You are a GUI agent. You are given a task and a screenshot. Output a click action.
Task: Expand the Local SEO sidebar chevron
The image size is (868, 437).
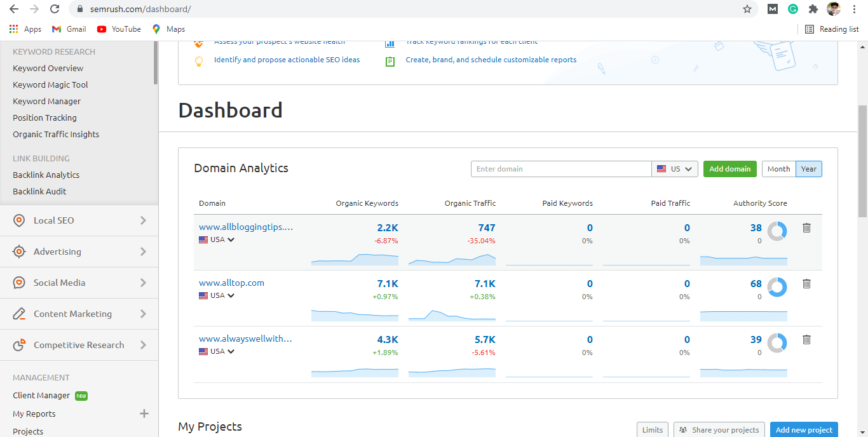tap(144, 220)
